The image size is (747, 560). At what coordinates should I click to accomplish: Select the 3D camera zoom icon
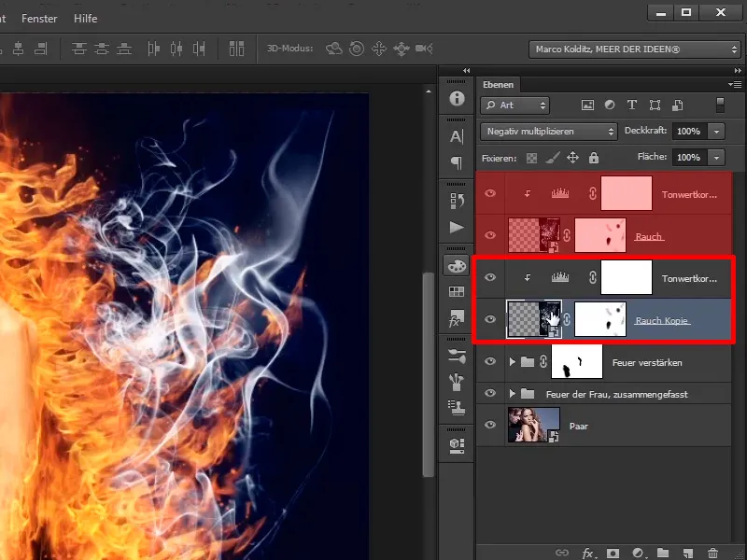[x=424, y=49]
